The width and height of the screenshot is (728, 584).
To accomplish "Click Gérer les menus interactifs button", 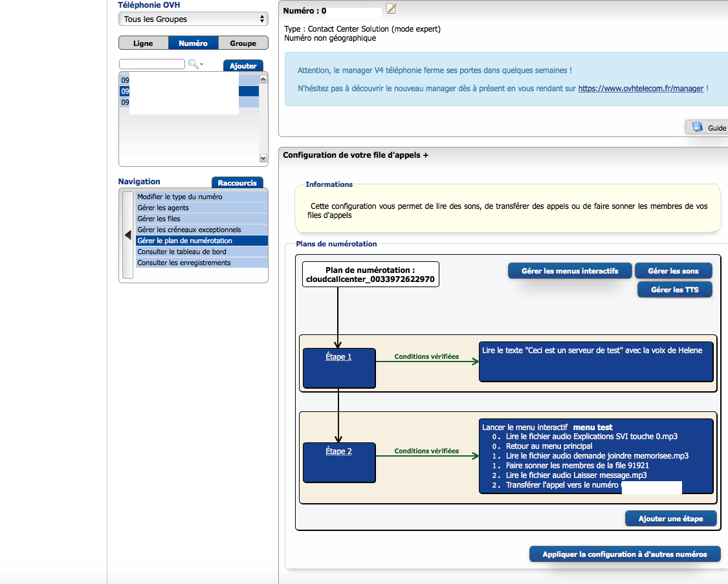I will click(569, 271).
